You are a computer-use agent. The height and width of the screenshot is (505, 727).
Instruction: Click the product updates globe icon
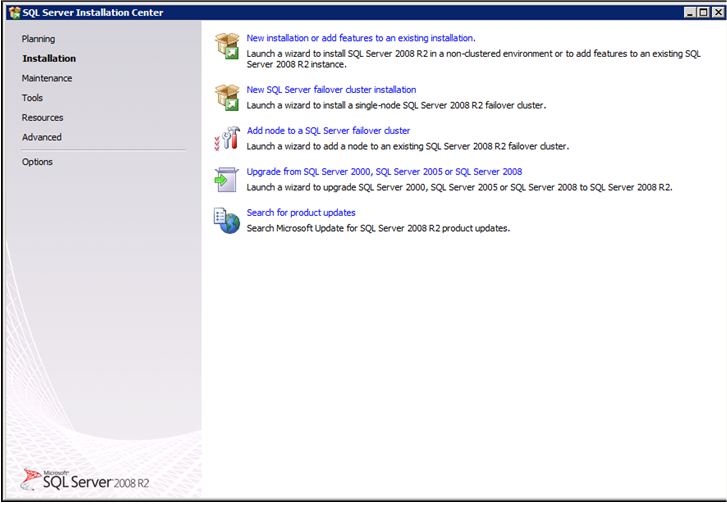click(227, 220)
